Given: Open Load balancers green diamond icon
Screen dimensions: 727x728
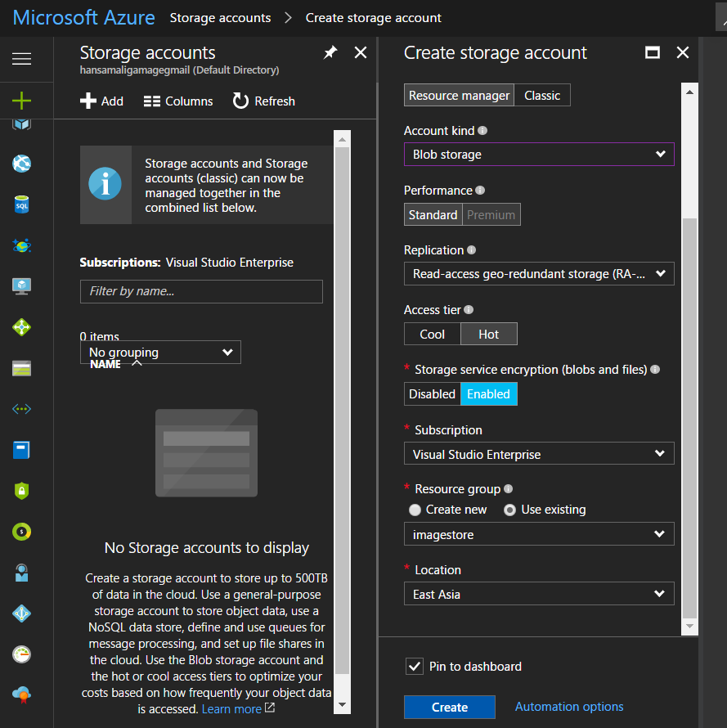Looking at the screenshot, I should pos(22,327).
